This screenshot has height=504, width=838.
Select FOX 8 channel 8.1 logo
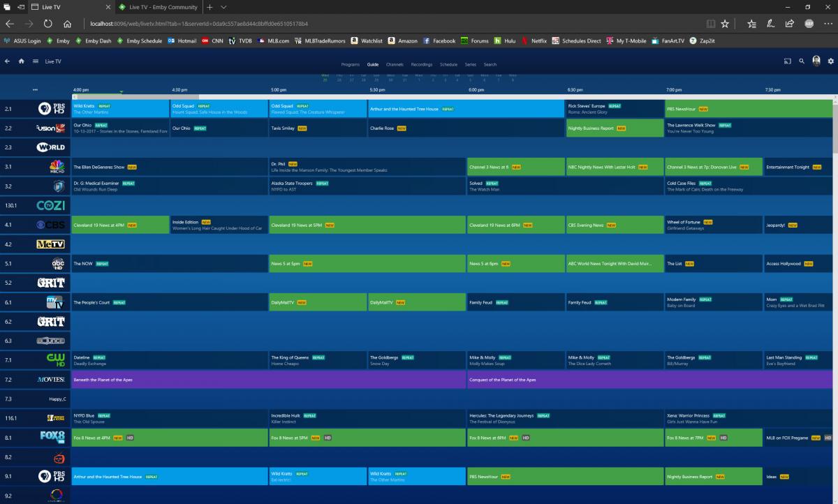pos(53,438)
